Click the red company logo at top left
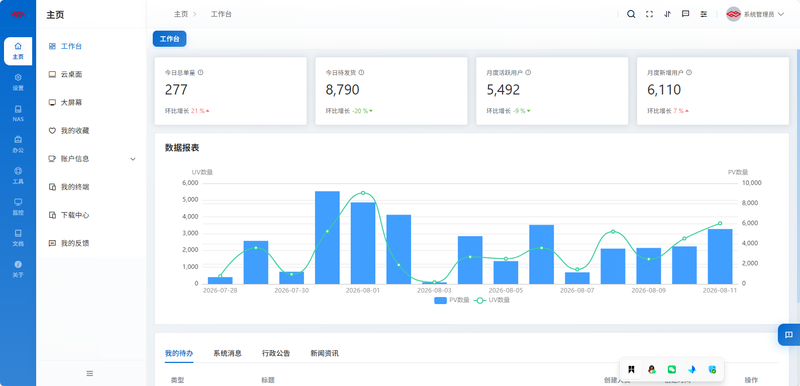The image size is (800, 386). coord(18,14)
